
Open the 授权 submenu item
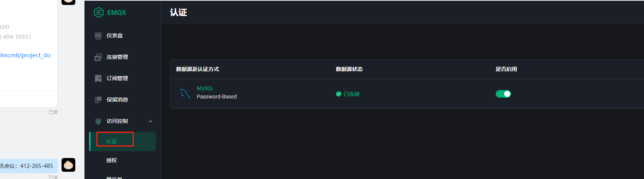point(112,160)
